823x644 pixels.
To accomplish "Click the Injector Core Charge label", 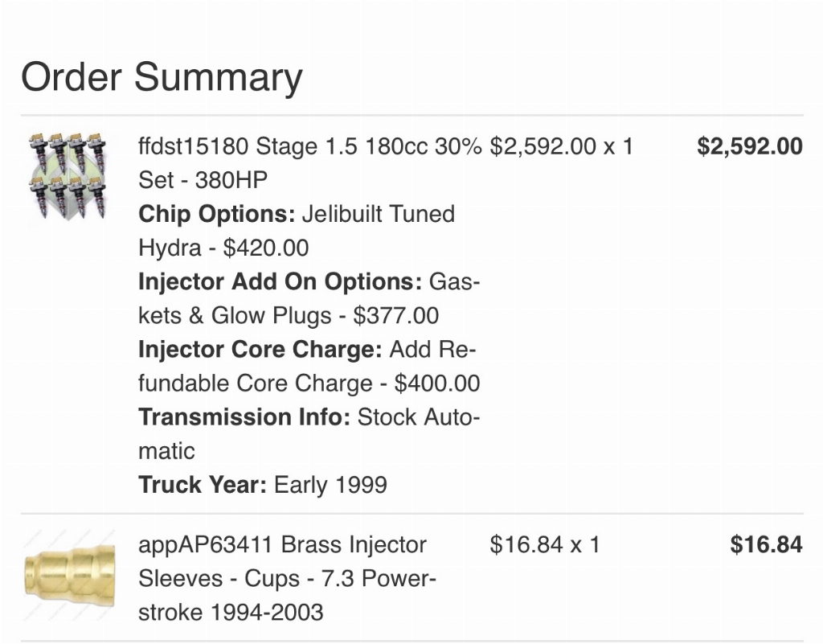I will (x=260, y=349).
